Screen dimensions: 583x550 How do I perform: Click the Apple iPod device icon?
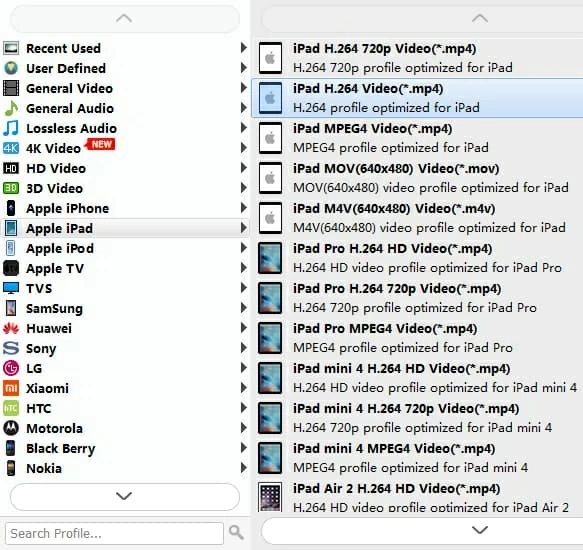[11, 248]
